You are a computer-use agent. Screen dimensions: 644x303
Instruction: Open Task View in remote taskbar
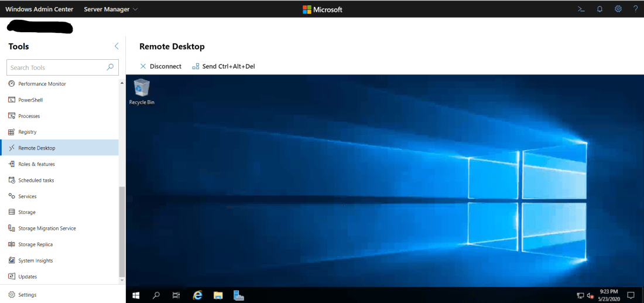[176, 295]
